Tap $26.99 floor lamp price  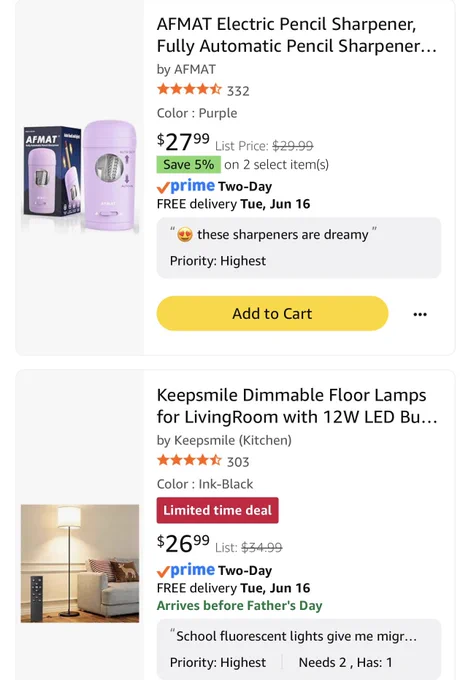pyautogui.click(x=183, y=543)
